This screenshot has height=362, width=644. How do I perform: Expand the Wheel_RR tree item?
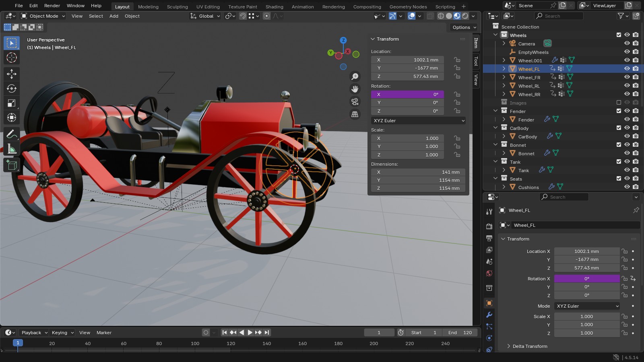504,94
